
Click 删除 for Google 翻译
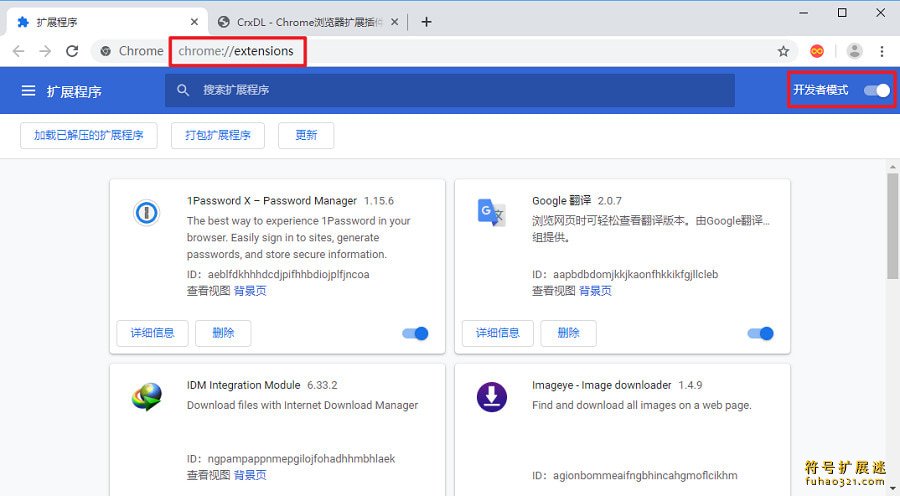tap(568, 334)
